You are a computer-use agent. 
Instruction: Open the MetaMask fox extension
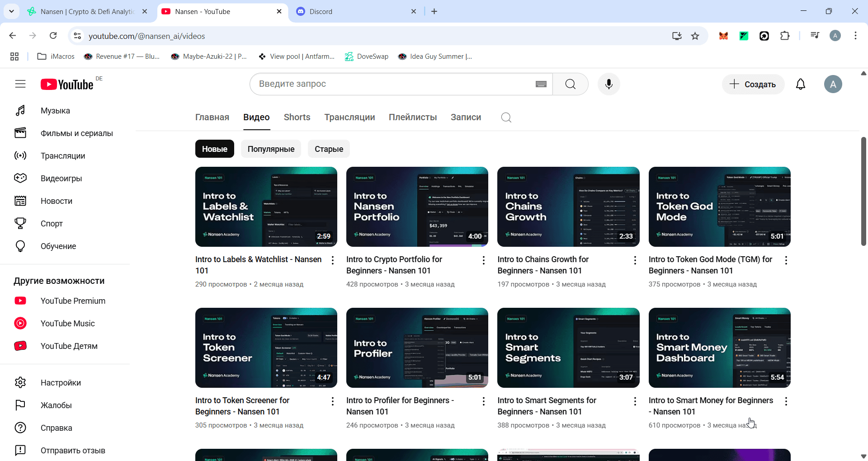pyautogui.click(x=723, y=36)
